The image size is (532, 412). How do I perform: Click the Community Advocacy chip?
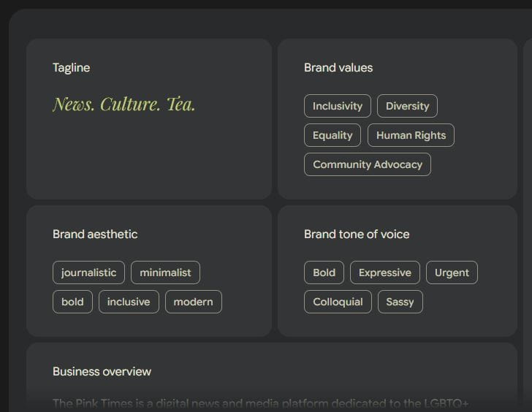[368, 164]
